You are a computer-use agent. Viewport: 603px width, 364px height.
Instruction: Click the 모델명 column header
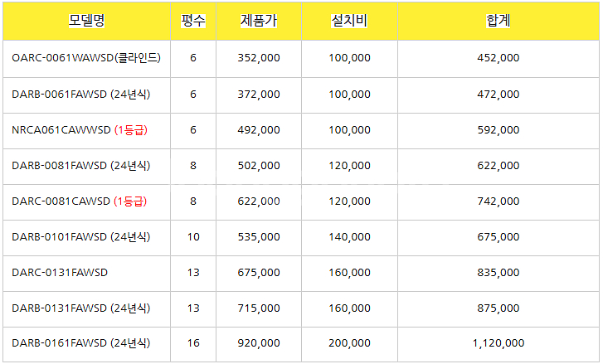click(x=86, y=21)
